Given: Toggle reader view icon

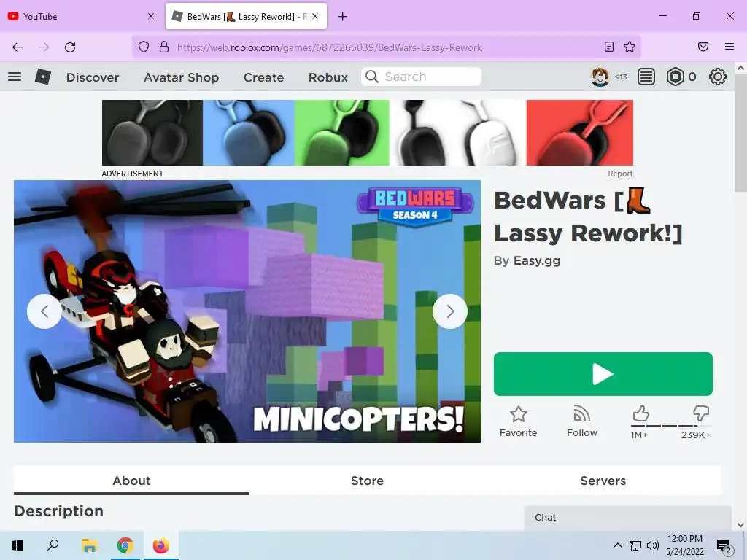Looking at the screenshot, I should coord(609,47).
